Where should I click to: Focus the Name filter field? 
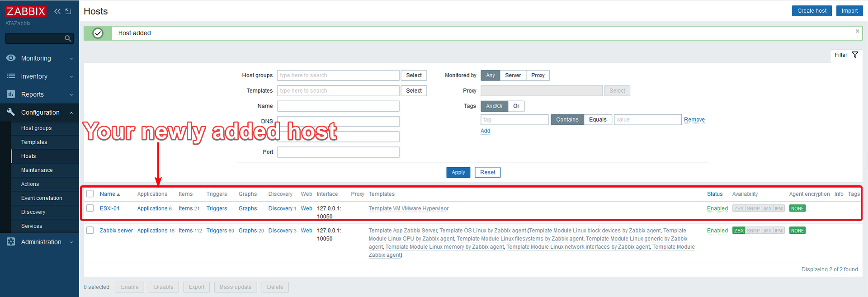[x=338, y=106]
